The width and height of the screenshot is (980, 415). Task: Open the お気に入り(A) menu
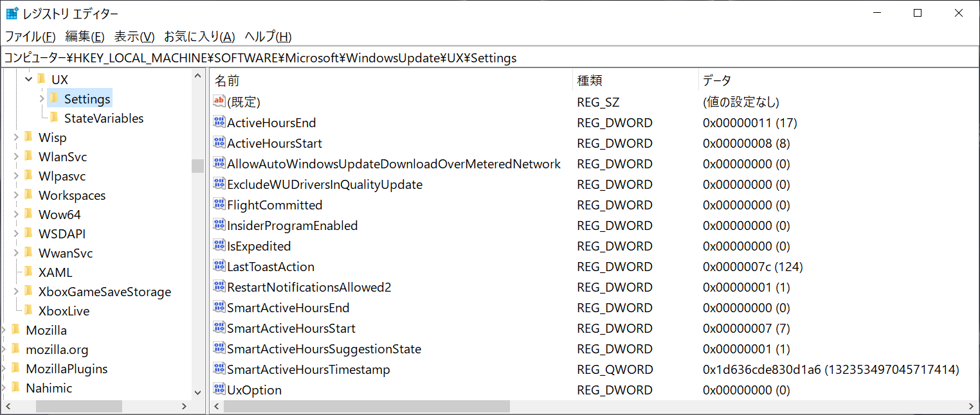point(201,37)
